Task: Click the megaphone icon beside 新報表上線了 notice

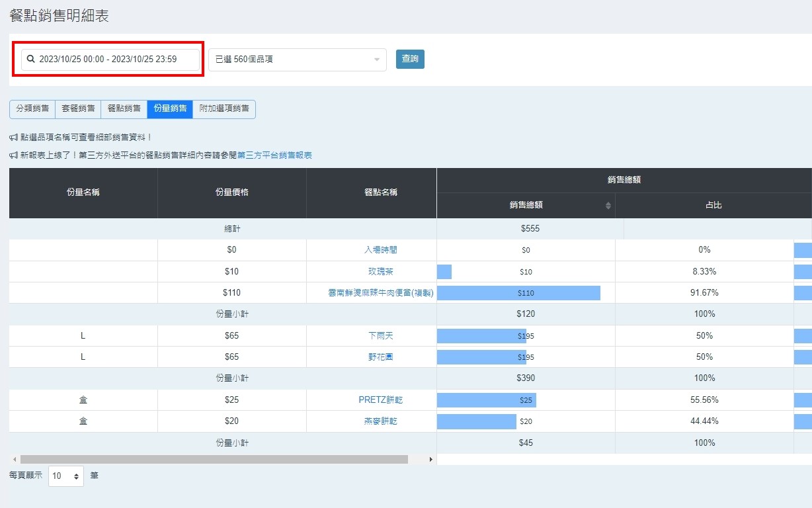Action: (14, 155)
